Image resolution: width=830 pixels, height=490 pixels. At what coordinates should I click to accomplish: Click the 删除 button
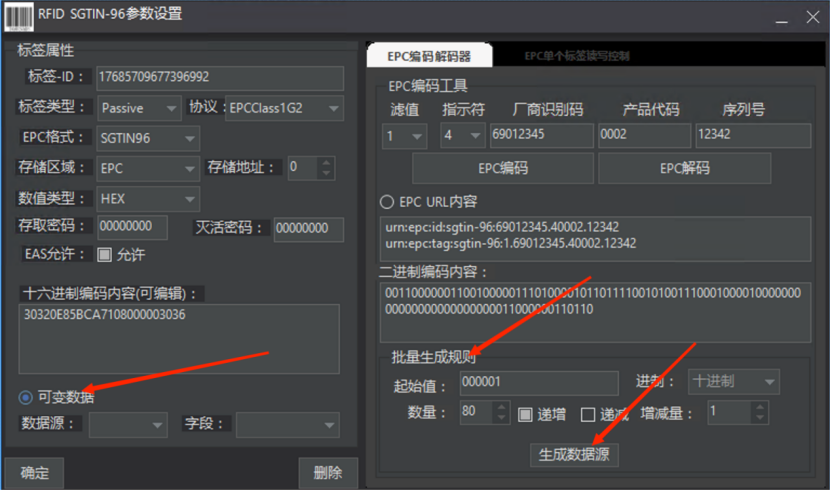pos(328,473)
